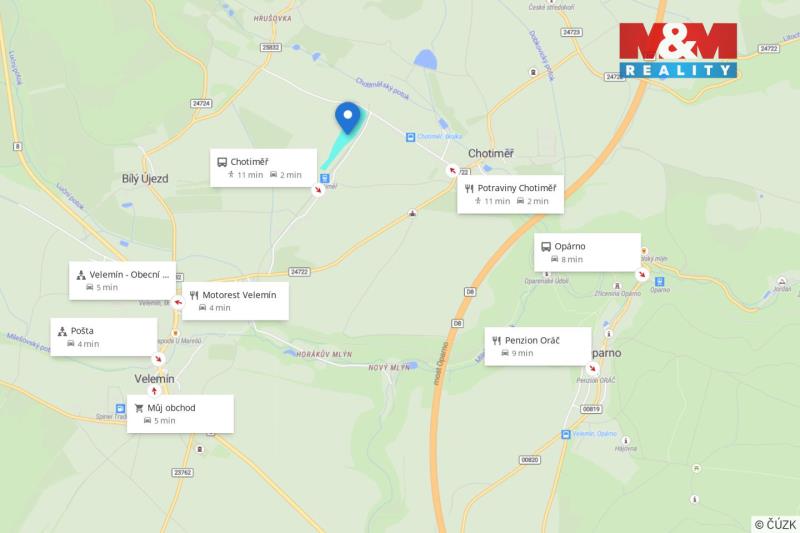800x533 pixels.
Task: Click the red arrow marker near Potraviny Chotiměř
Action: click(452, 170)
